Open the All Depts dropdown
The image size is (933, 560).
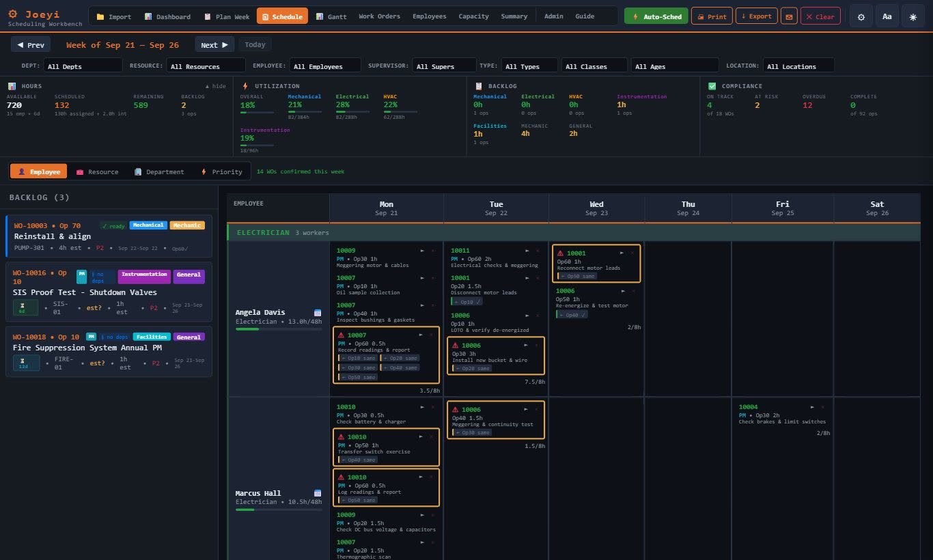click(x=83, y=66)
